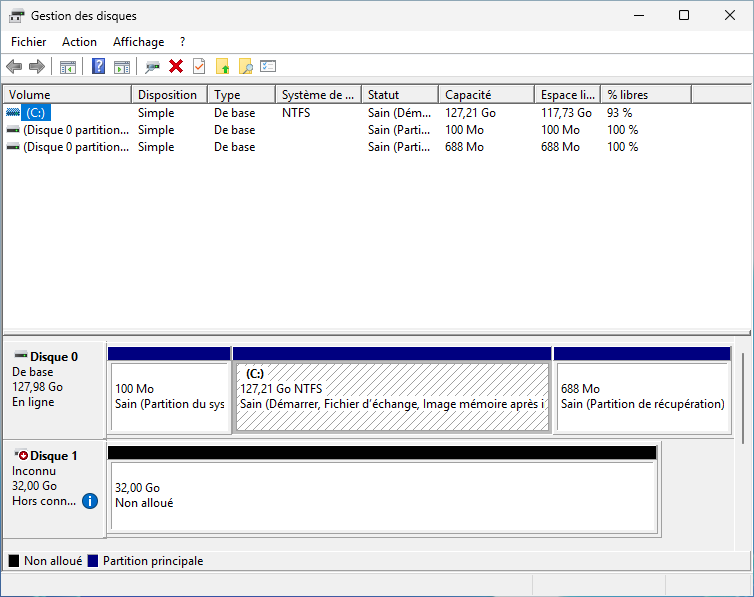Viewport: 754px width, 597px height.
Task: Select the 688 Mo recovery partition block
Action: click(642, 396)
